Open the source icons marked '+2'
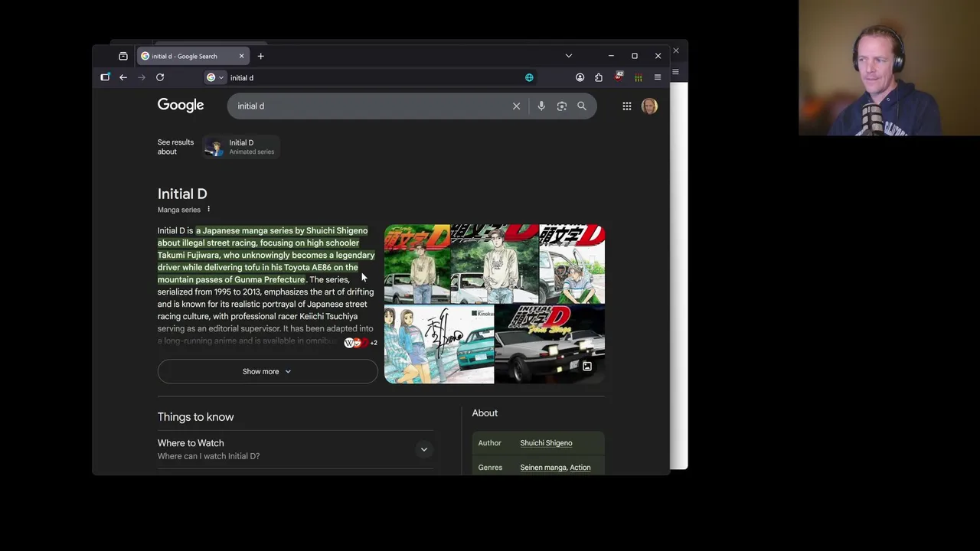Screen dimensions: 980x551 (x=360, y=343)
